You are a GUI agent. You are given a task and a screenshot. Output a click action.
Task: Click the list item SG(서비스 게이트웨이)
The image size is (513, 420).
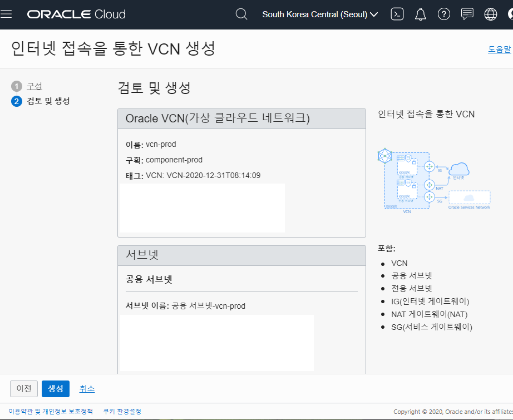click(432, 327)
